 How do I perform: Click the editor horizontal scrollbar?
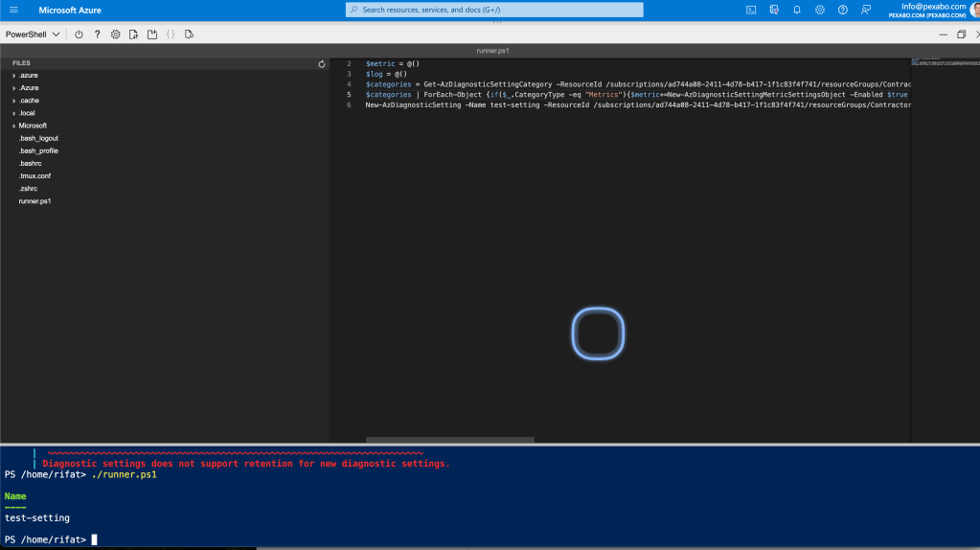coord(450,440)
